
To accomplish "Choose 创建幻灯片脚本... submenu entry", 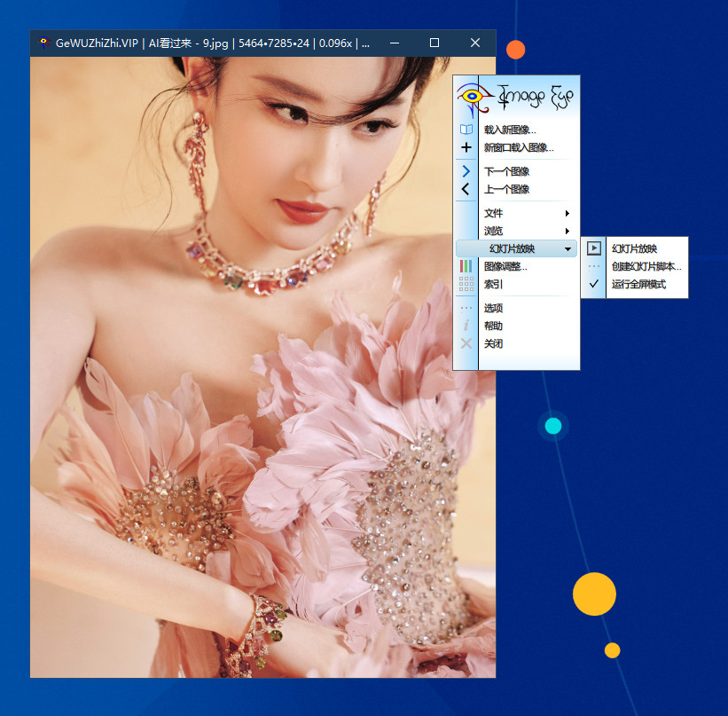I will click(x=646, y=266).
